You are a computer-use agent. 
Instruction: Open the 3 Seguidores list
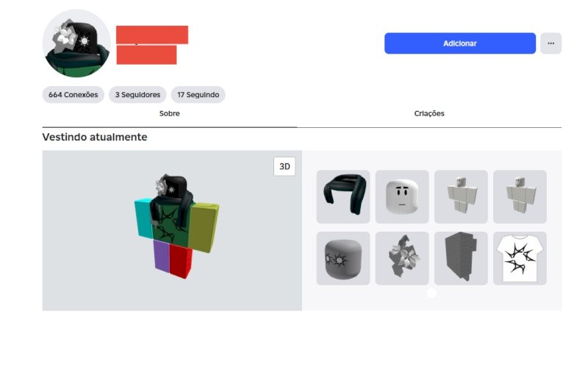(137, 95)
